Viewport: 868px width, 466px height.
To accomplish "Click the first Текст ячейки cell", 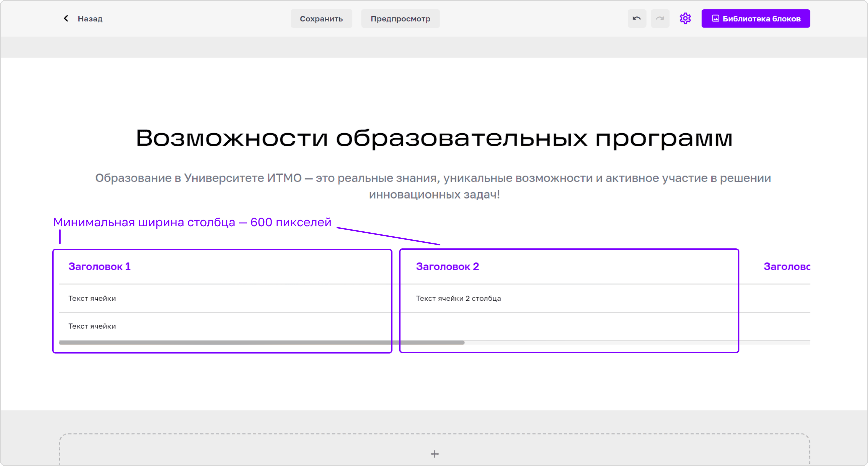I will click(92, 298).
